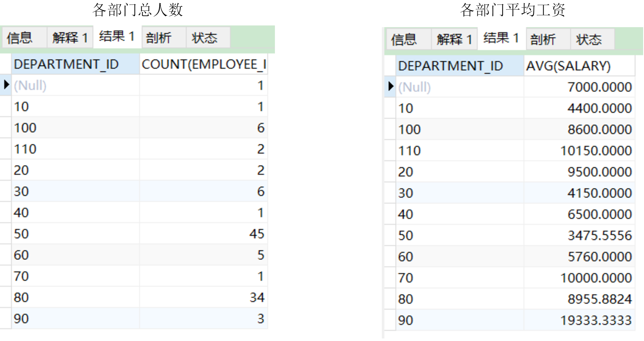Open 剖析 tab in left panel
The width and height of the screenshot is (644, 341).
[159, 38]
